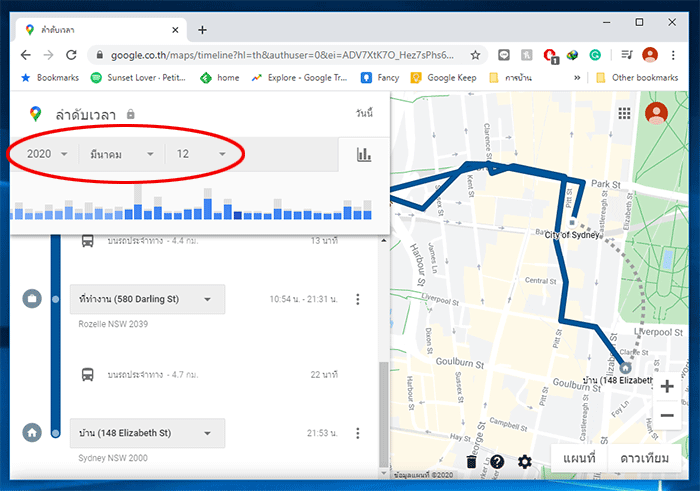Open the red extension with badge
The width and height of the screenshot is (700, 491).
(x=550, y=56)
